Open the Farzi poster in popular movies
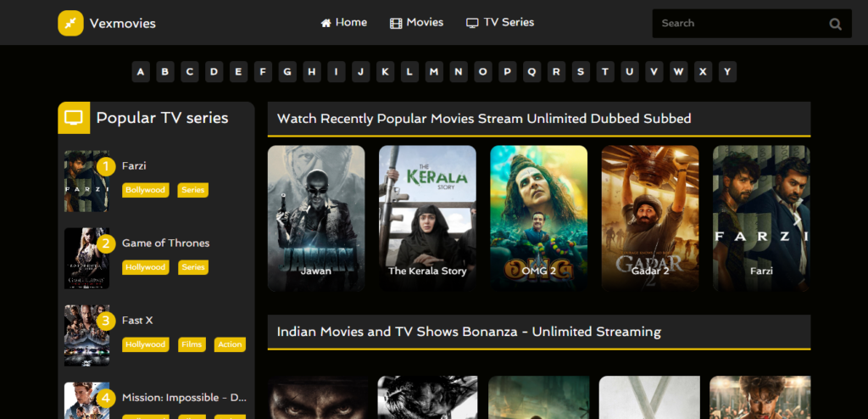Screen dimensions: 868x419 tap(761, 218)
